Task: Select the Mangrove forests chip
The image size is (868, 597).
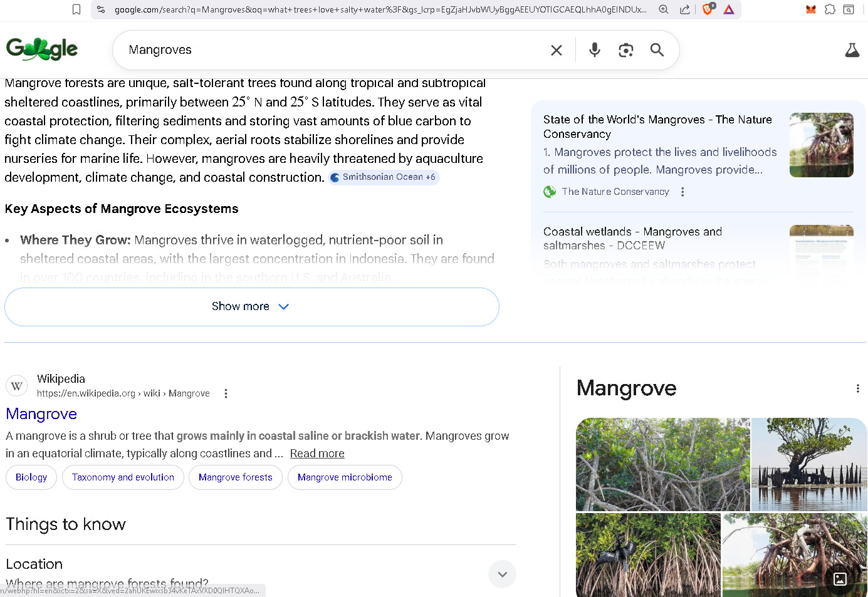Action: (x=235, y=477)
